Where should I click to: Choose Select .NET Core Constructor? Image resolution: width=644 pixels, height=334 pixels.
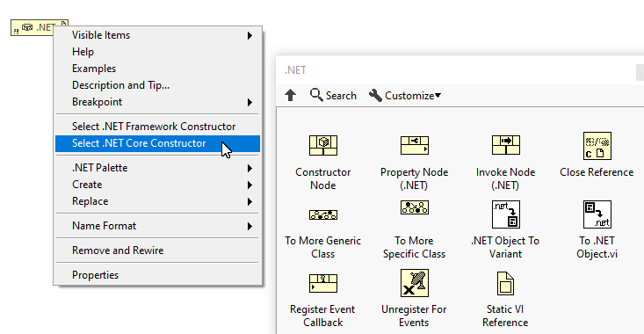pos(158,143)
